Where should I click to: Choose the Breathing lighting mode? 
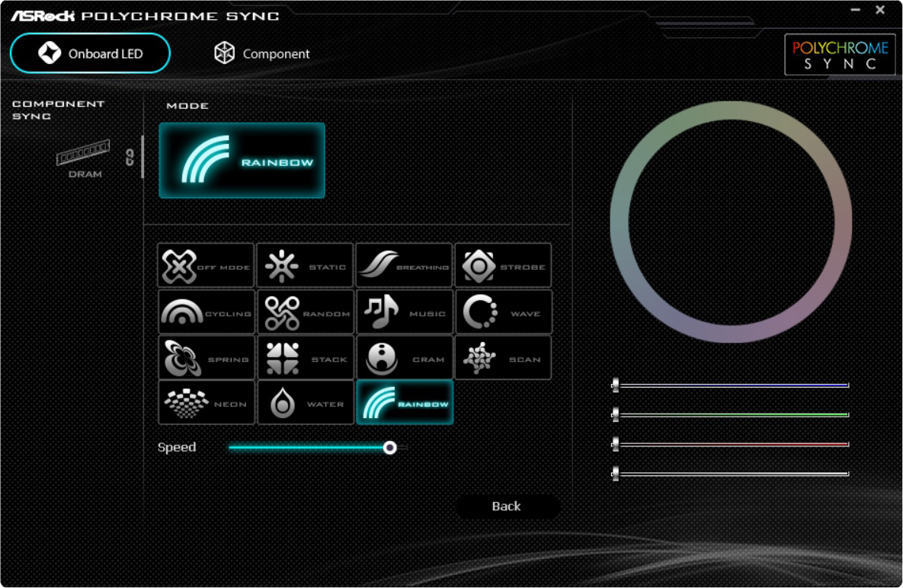[x=404, y=266]
